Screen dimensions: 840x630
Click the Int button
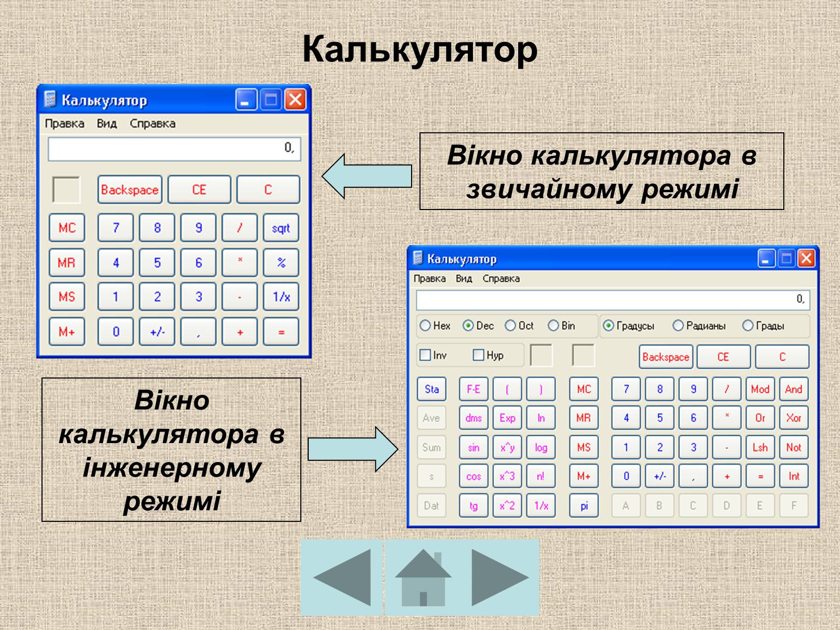(x=794, y=476)
